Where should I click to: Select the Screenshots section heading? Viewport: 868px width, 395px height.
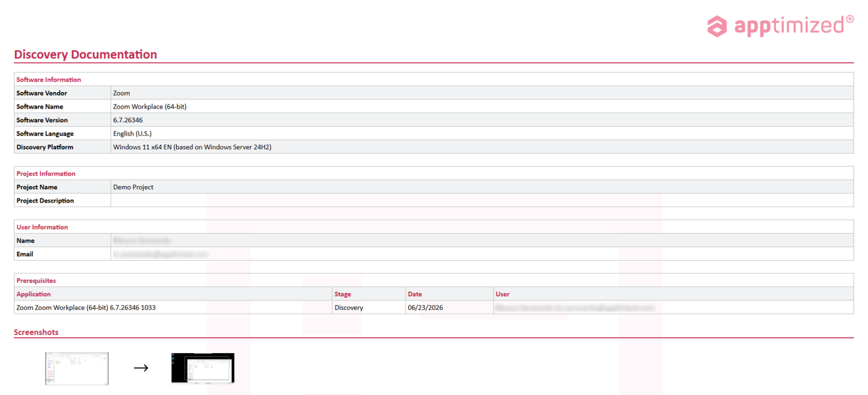point(36,332)
